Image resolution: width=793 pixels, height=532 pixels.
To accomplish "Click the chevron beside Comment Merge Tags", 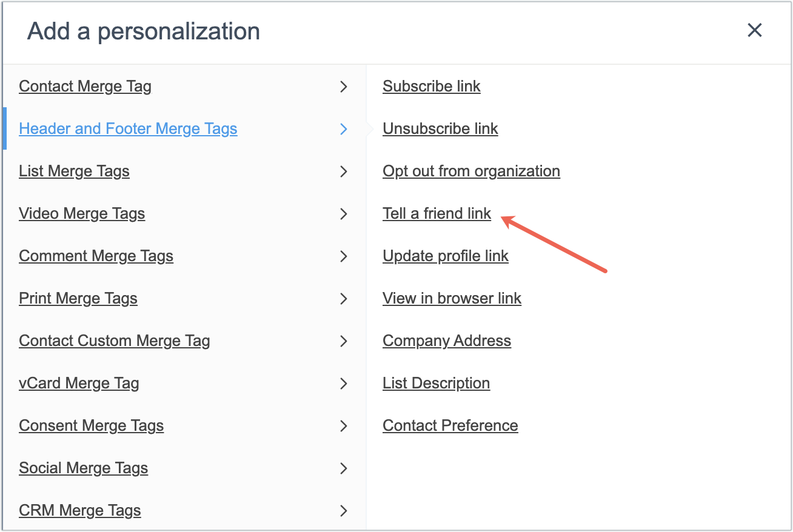I will 344,256.
